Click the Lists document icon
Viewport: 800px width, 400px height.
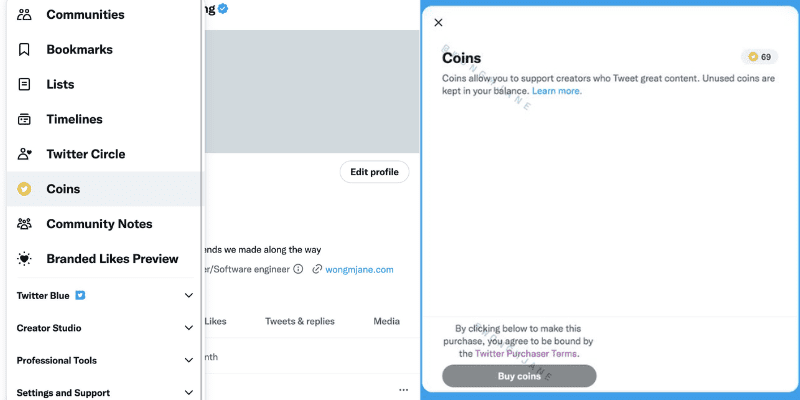[25, 85]
